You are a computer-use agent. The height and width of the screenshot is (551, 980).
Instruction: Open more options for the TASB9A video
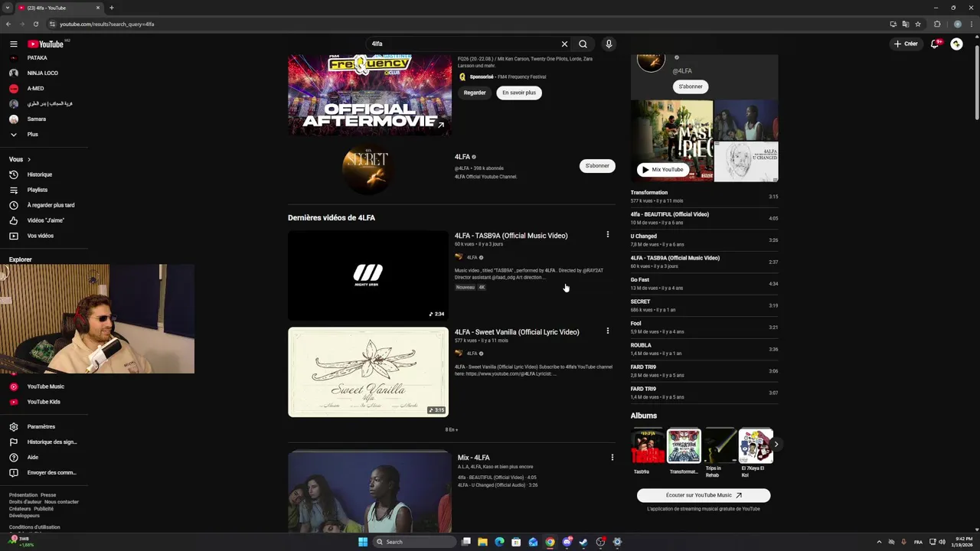[x=608, y=234]
